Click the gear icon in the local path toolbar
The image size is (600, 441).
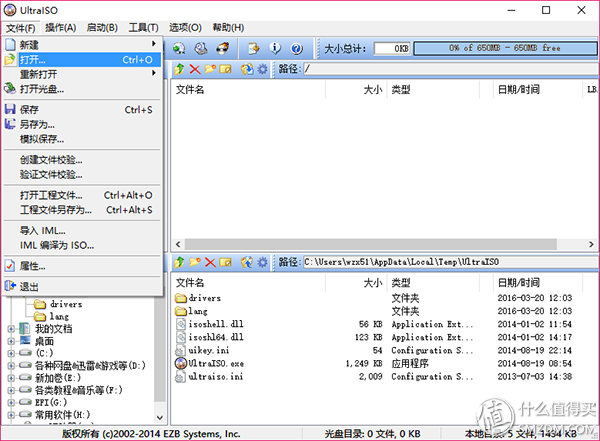click(x=262, y=262)
